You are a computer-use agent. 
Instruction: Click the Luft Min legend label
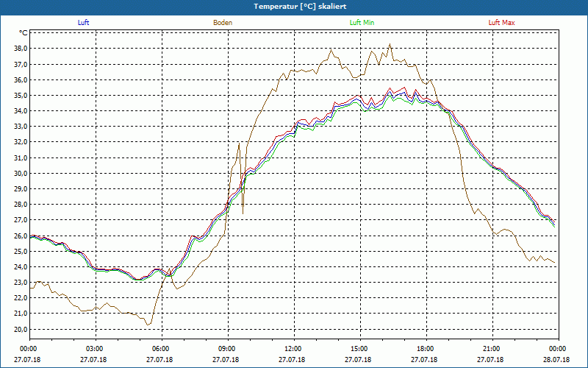click(362, 23)
